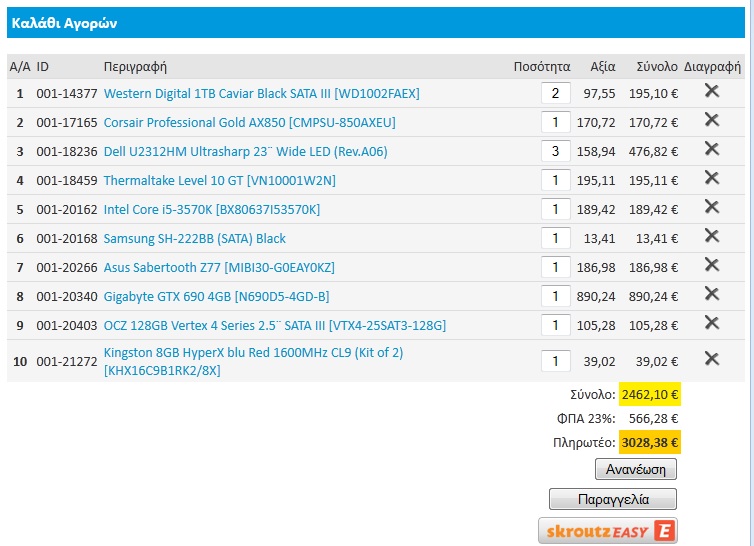
Task: Delete the Dell U2312HM Ultrasharp item
Action: pyautogui.click(x=712, y=149)
